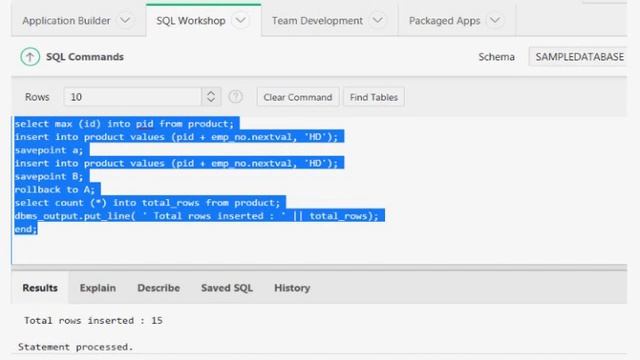
Task: Click the help question mark icon
Action: pyautogui.click(x=236, y=97)
